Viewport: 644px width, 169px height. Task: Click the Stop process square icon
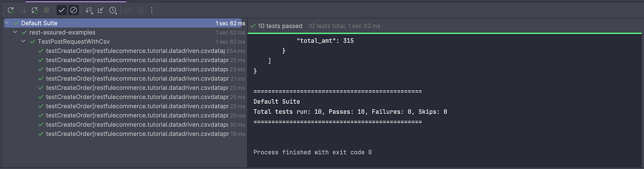point(47,10)
